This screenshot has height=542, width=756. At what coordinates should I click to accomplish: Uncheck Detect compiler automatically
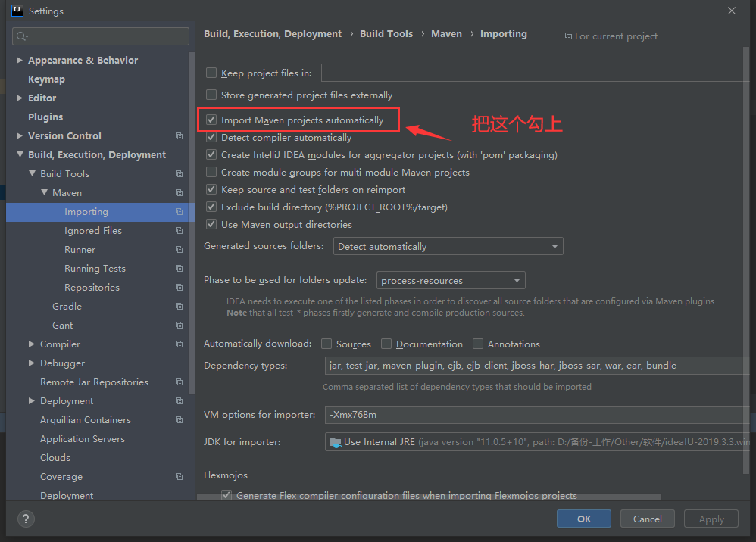pos(211,137)
